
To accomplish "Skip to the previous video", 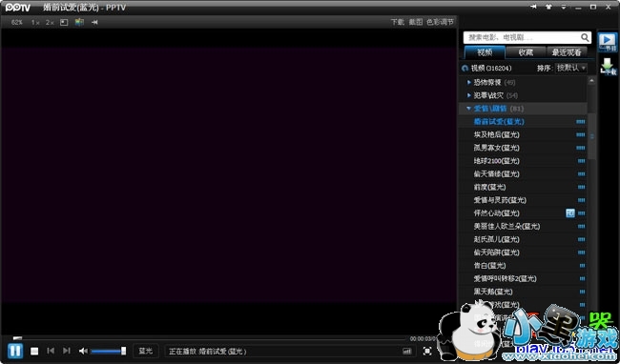I will point(51,351).
